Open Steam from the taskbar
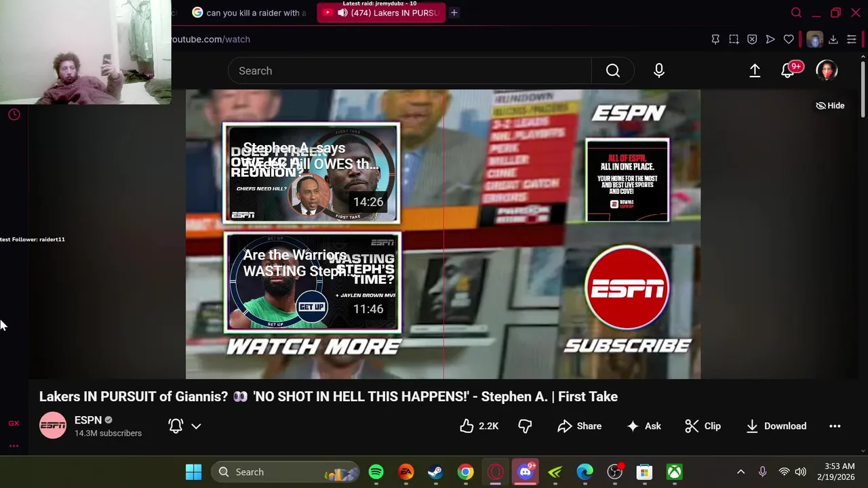The image size is (868, 488). tap(435, 472)
